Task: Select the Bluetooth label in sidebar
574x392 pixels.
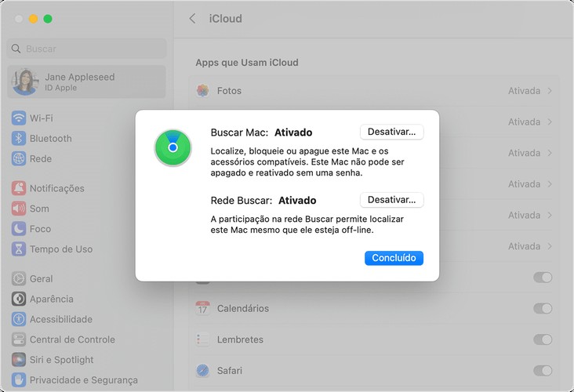Action: point(50,138)
